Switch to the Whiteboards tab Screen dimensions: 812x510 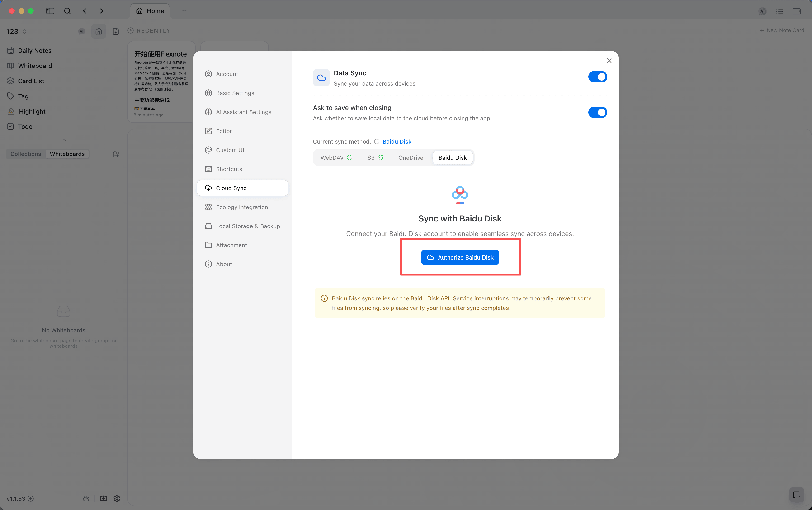[x=67, y=154]
